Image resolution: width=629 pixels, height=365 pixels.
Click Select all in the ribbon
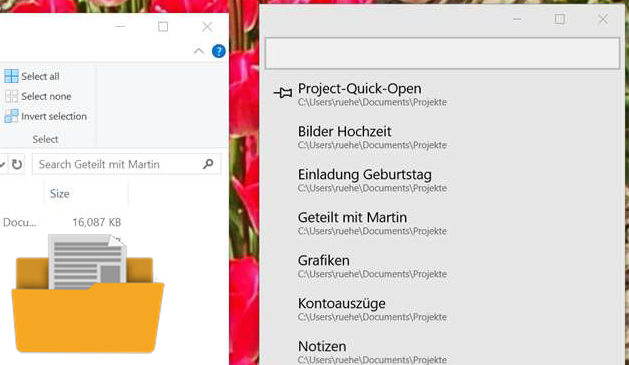pyautogui.click(x=32, y=76)
